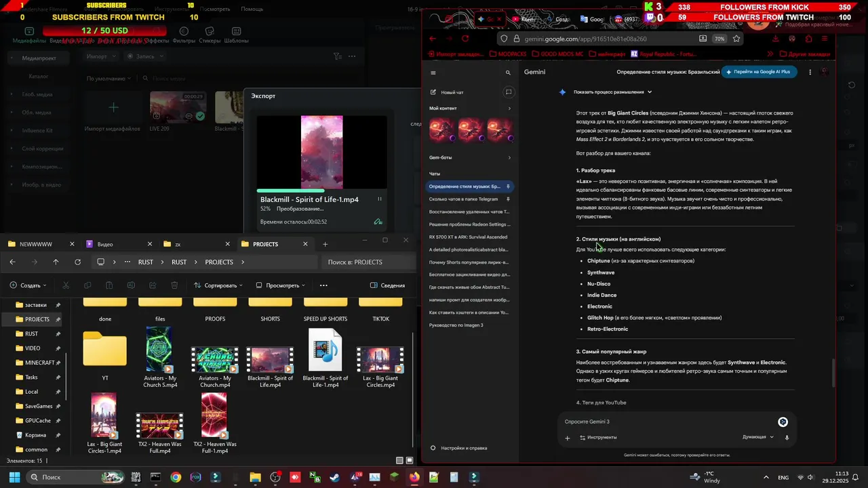Open Explorer more options ellipsis
The width and height of the screenshot is (868, 488).
click(323, 285)
